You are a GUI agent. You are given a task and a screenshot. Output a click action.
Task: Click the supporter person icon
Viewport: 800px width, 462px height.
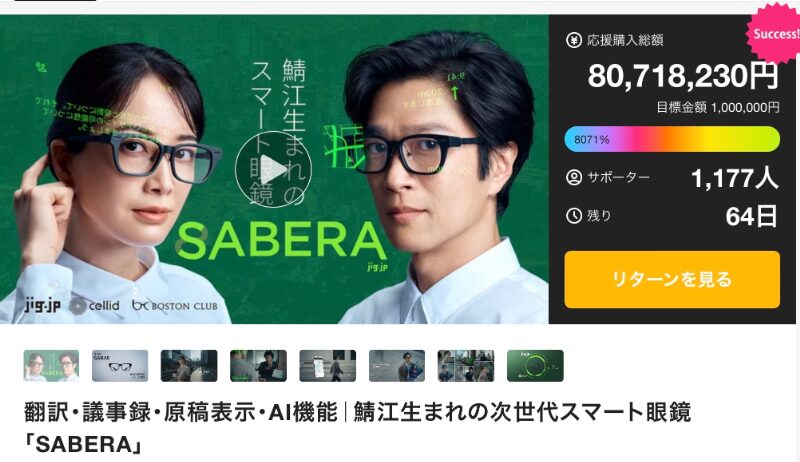coord(574,177)
